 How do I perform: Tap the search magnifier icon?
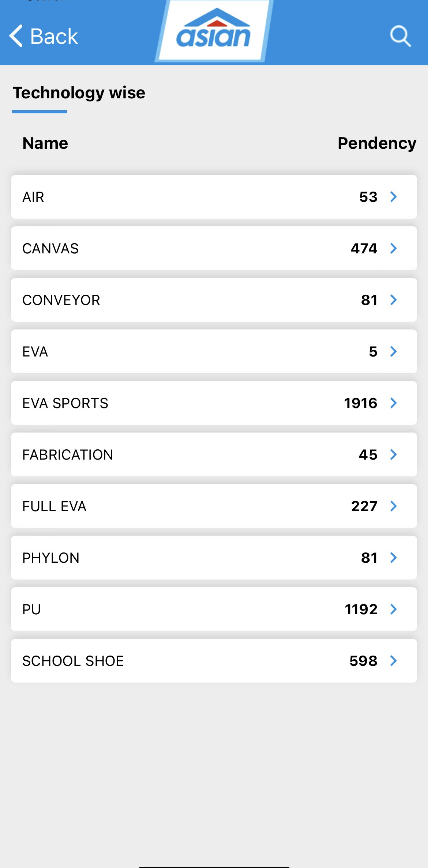pos(401,36)
